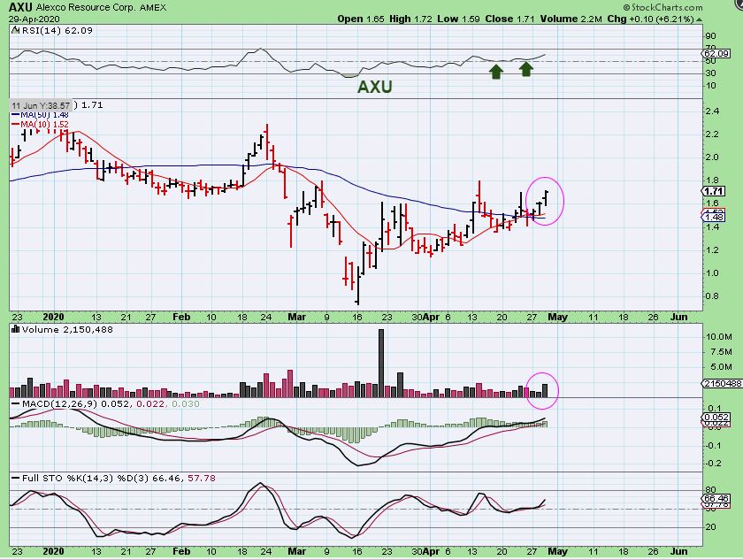Click the red MA(10) legend line
Viewport: 743px width, 560px height.
[16, 124]
